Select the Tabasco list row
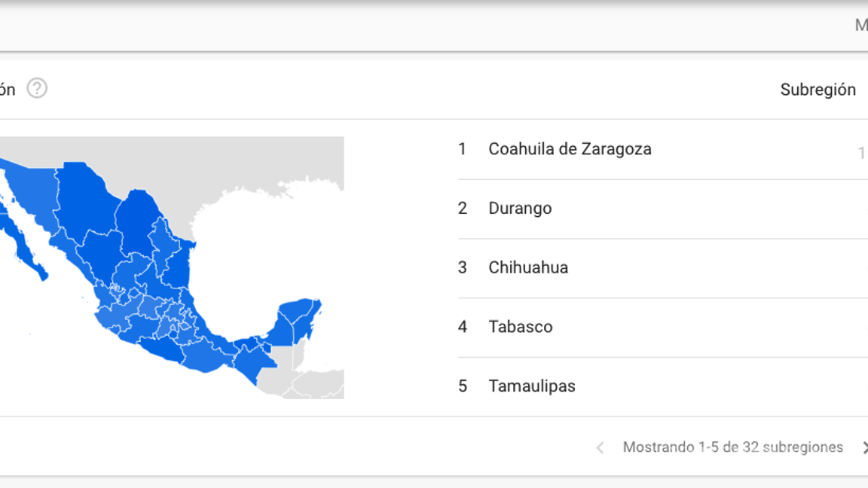Viewport: 868px width, 488px height. pos(521,327)
